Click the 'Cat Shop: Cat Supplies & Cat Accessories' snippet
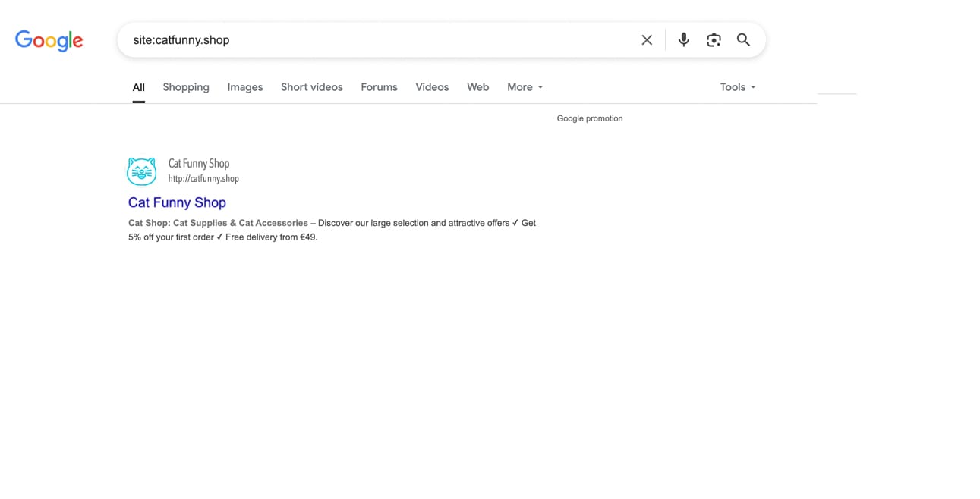 [218, 223]
